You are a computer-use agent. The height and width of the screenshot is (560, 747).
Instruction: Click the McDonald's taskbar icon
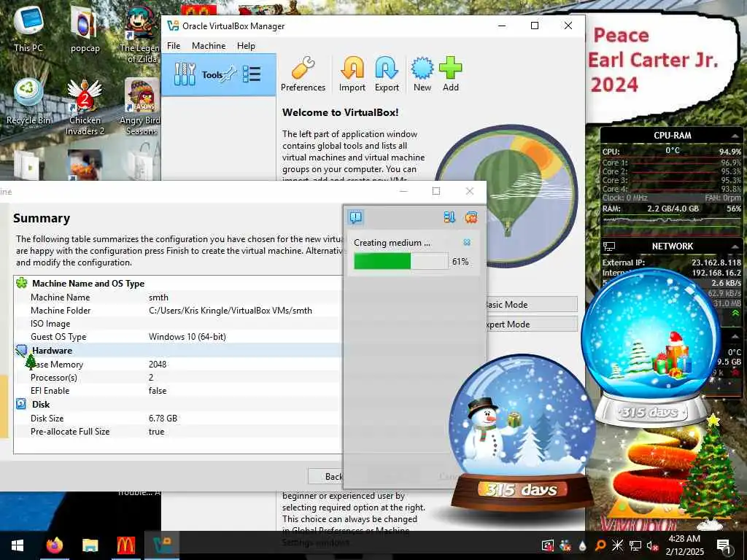click(125, 545)
